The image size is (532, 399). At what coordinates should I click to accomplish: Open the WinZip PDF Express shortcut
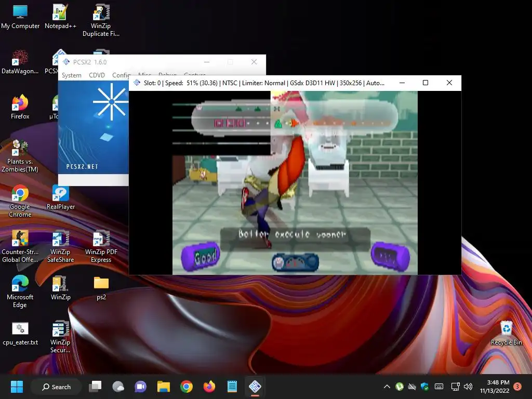tap(101, 246)
